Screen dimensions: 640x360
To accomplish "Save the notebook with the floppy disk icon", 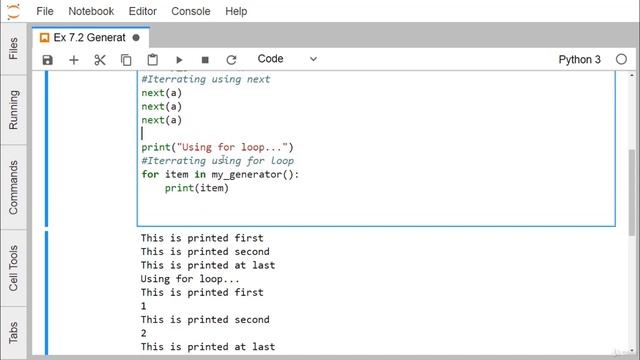I will pos(47,60).
